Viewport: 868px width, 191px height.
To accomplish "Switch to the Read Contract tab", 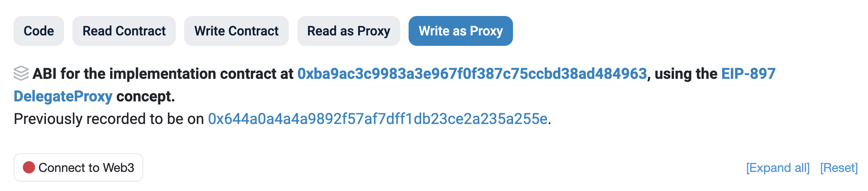I will click(x=124, y=31).
